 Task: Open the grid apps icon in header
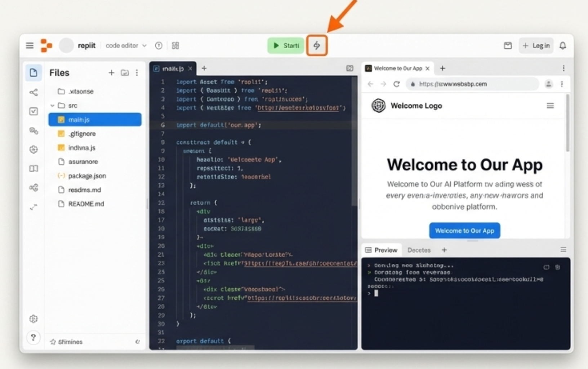pos(175,45)
